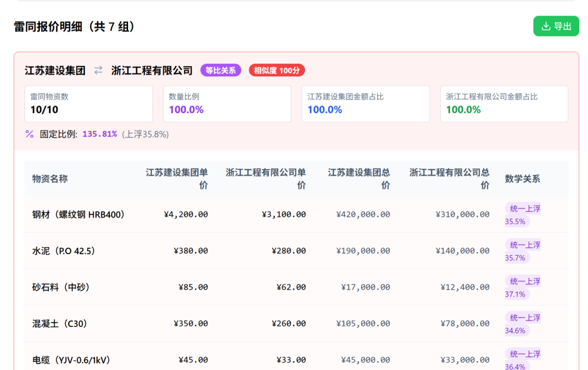This screenshot has height=370, width=588.
Task: Click the 统一上浮 34.6% tag
Action: pyautogui.click(x=523, y=324)
